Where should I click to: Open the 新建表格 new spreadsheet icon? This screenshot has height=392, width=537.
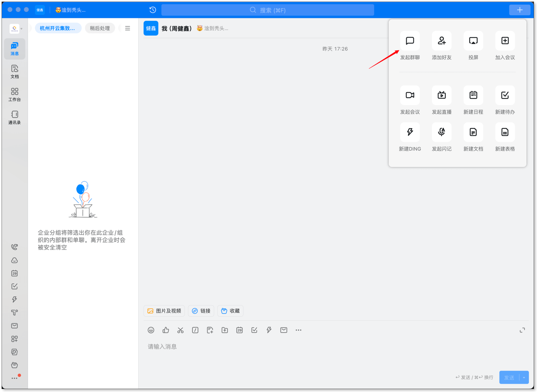505,132
